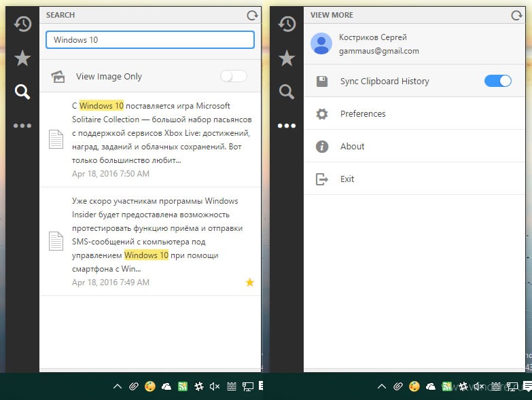Open Favorites star in the View More window sidebar

[287, 58]
